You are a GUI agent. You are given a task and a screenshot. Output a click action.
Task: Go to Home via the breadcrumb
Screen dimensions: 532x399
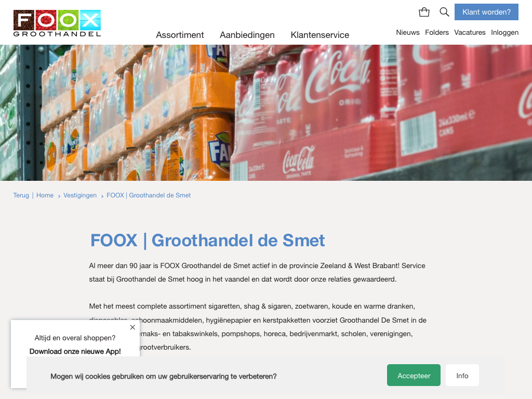pyautogui.click(x=45, y=195)
